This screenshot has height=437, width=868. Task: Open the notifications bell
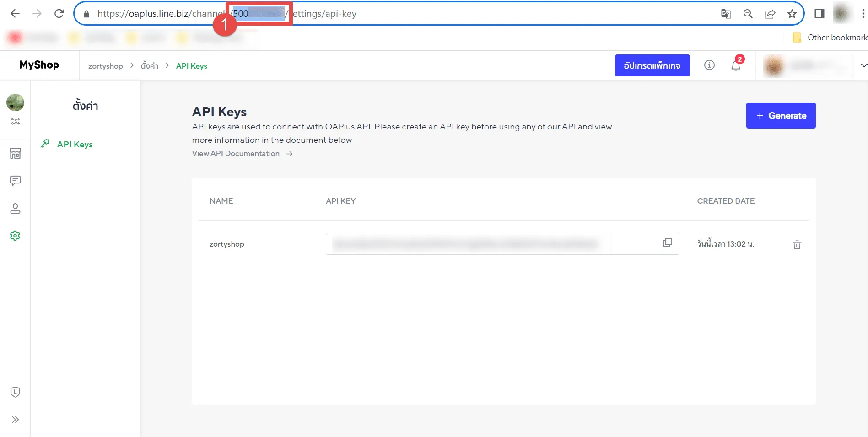click(736, 66)
